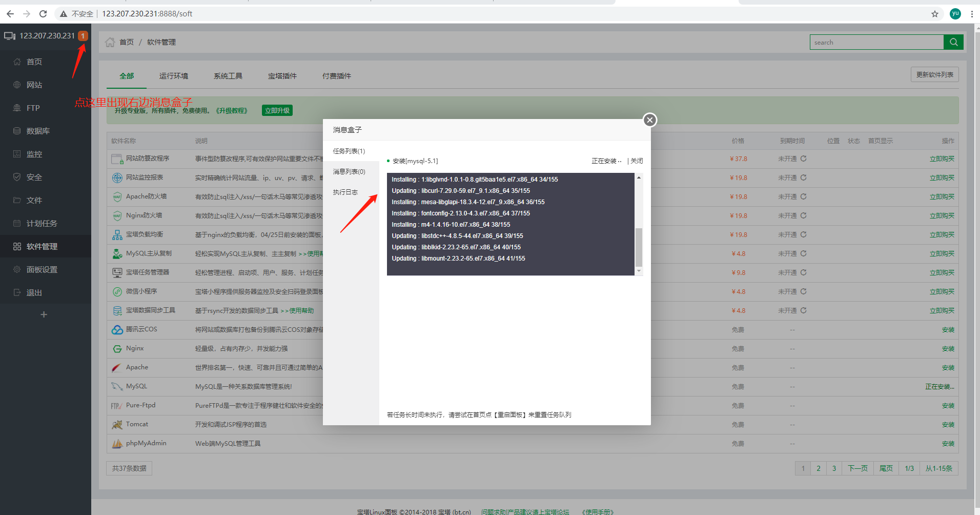Click the 更新软件列表 button
The image size is (980, 515).
tap(935, 74)
